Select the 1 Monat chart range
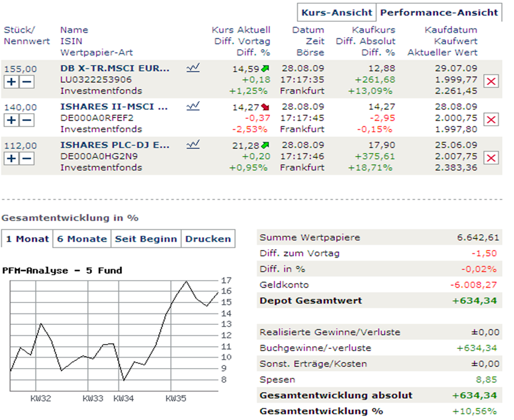Screen dimensions: 514x420 click(27, 239)
